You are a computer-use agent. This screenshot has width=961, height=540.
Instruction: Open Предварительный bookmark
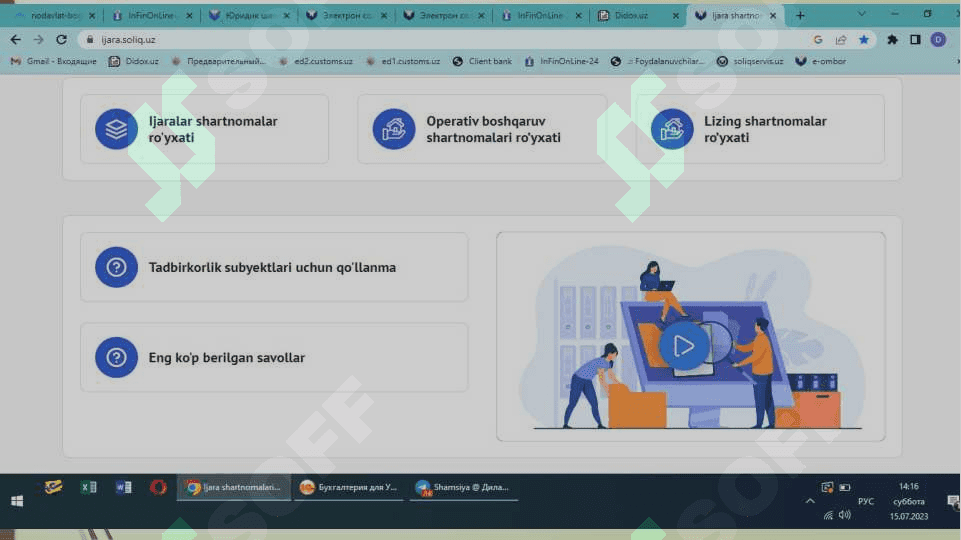(219, 61)
